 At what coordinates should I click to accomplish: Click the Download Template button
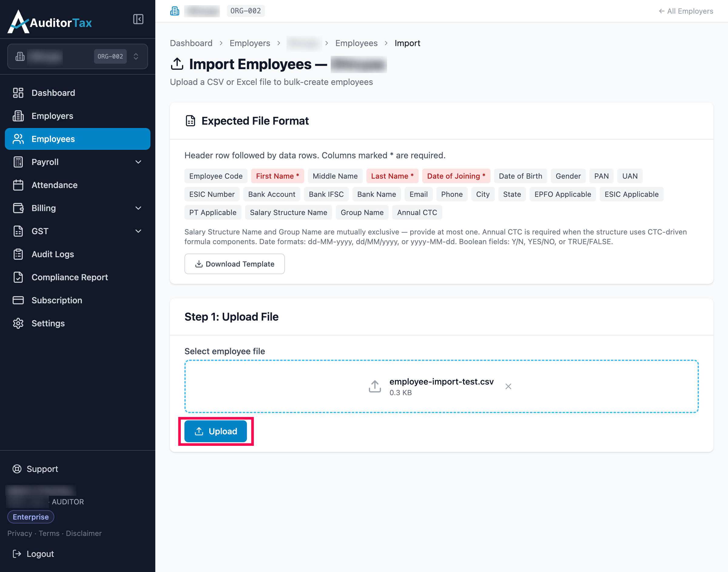coord(234,264)
